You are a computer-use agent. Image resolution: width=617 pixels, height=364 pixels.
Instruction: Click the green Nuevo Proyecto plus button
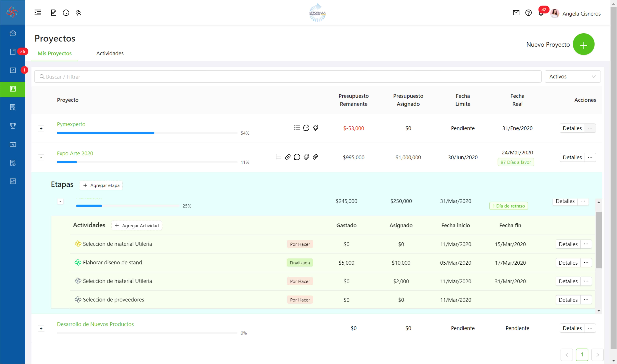pos(583,44)
